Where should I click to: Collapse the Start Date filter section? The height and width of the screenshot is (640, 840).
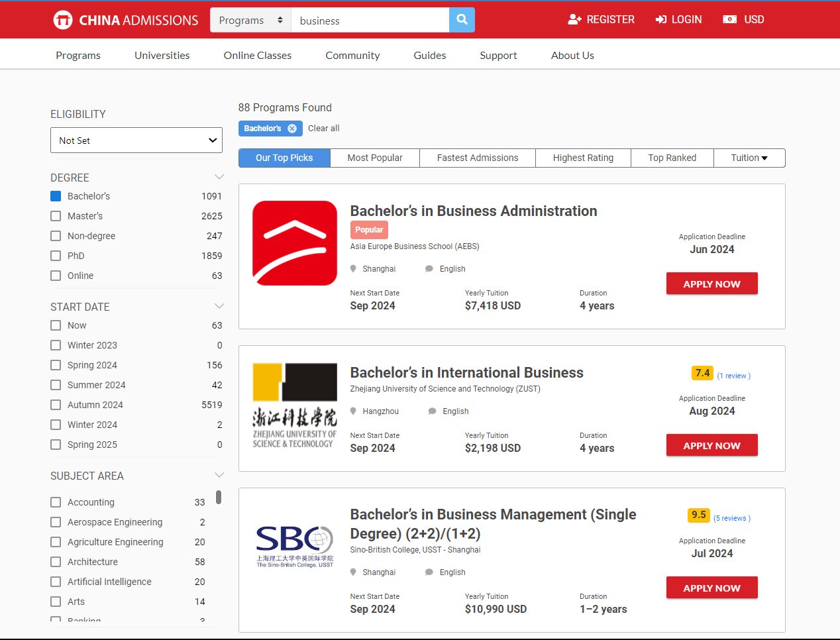[219, 306]
